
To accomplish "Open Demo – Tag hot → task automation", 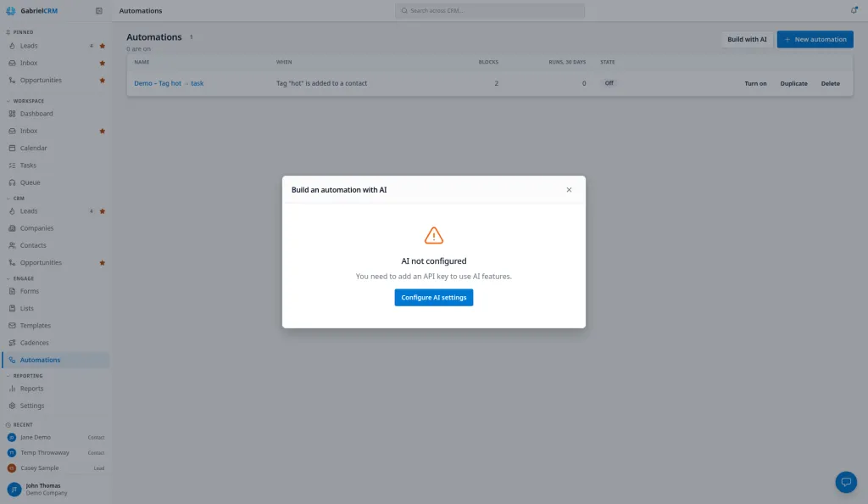I will click(169, 83).
